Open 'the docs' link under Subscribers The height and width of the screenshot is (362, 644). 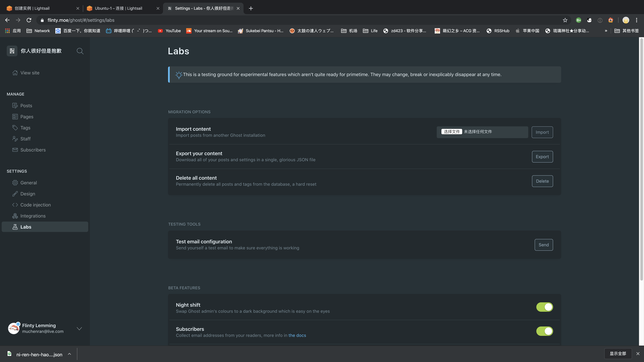[297, 335]
